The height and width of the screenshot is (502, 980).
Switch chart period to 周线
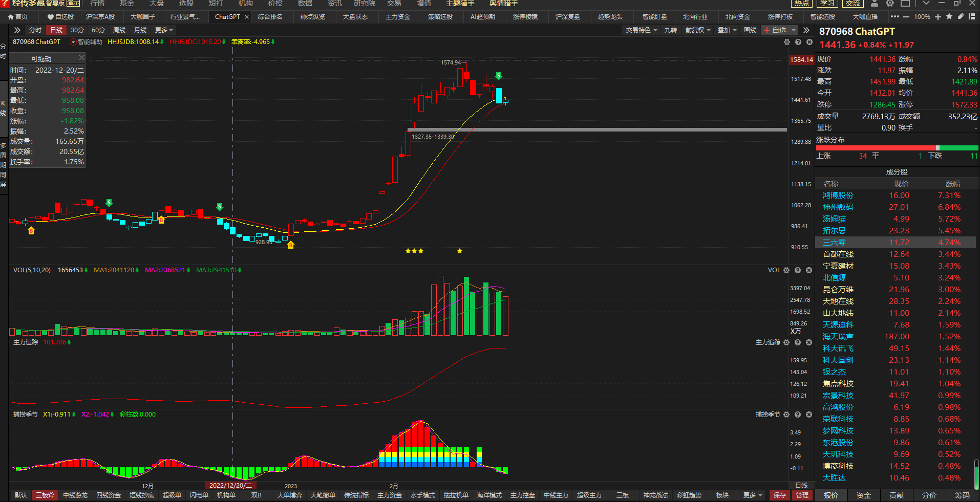pos(119,30)
